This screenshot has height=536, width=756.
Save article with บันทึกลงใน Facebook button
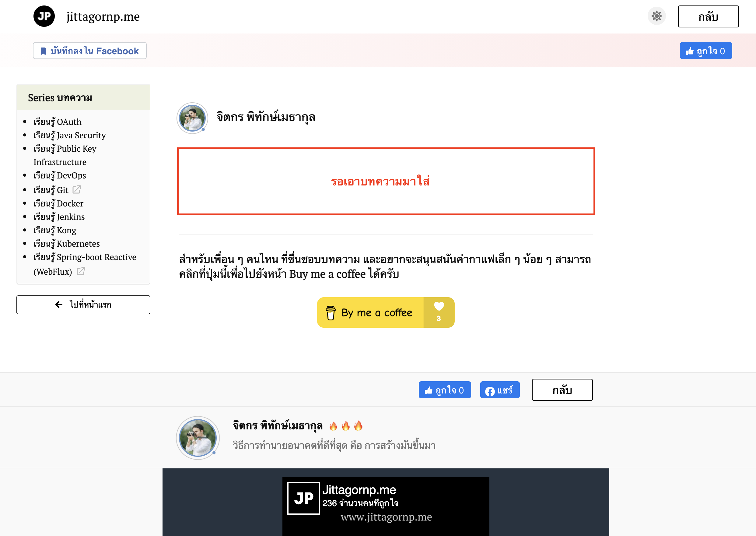point(90,51)
